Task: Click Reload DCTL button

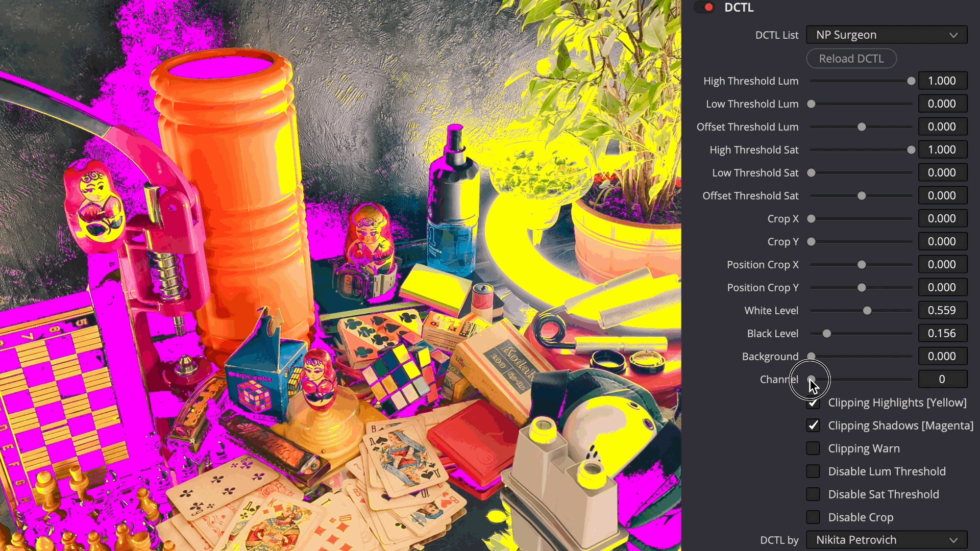Action: (x=851, y=59)
